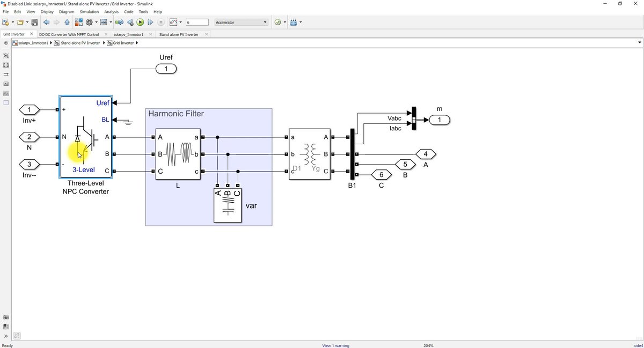Open the Help menu
The height and width of the screenshot is (348, 644).
tap(158, 11)
